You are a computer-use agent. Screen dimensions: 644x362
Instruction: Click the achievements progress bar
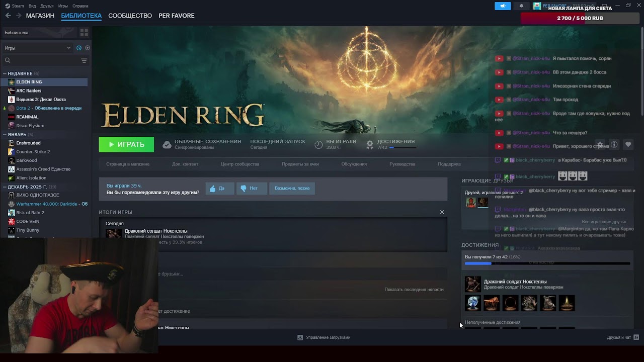coord(547,263)
